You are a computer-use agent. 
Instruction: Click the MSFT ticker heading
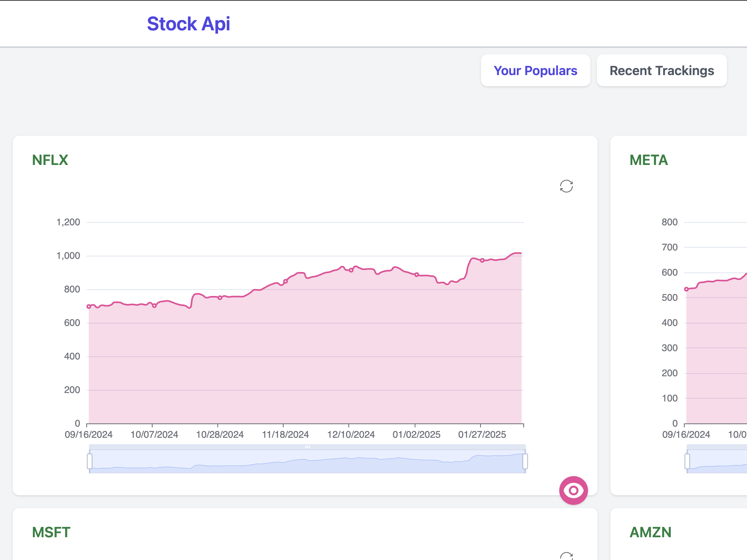[x=51, y=532]
